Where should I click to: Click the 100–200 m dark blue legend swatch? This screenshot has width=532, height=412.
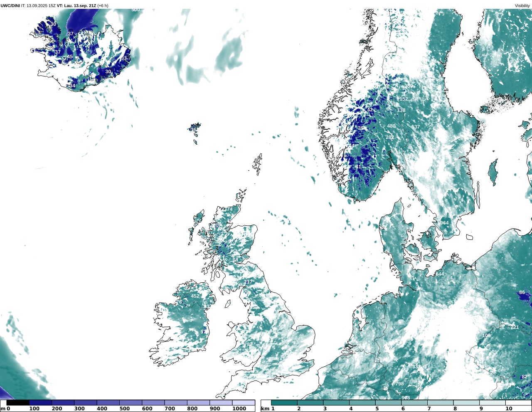click(x=41, y=402)
